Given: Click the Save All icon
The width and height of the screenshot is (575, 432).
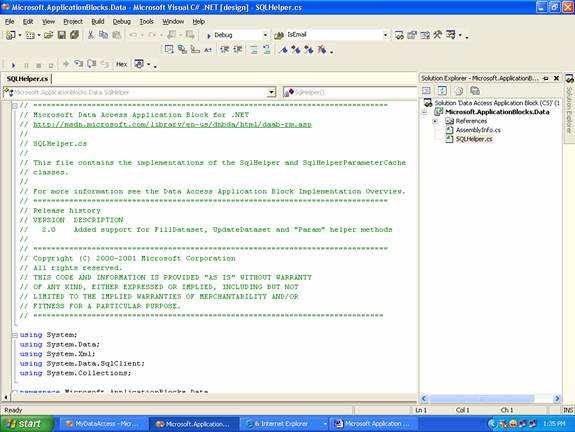Looking at the screenshot, I should (74, 35).
